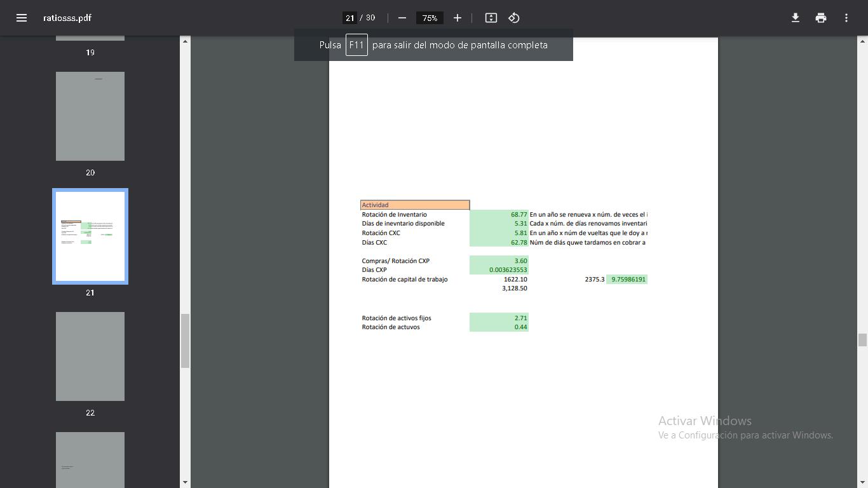Click the value 68.77
This screenshot has width=868, height=488.
click(519, 215)
